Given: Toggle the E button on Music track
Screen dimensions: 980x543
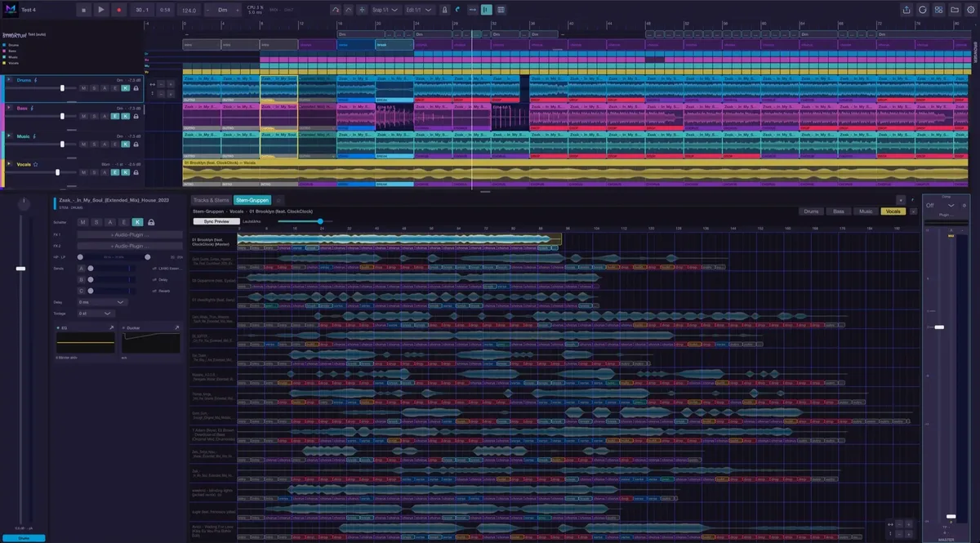Looking at the screenshot, I should click(115, 145).
